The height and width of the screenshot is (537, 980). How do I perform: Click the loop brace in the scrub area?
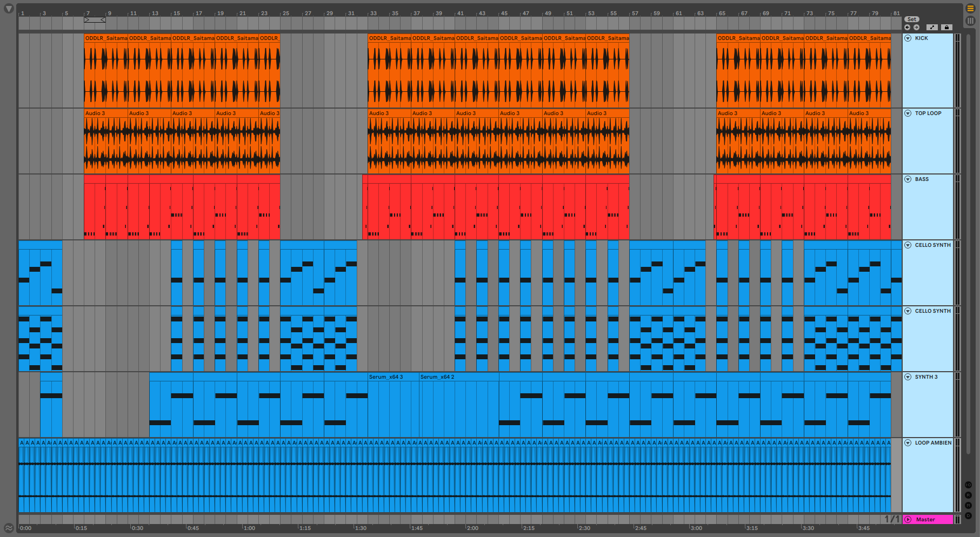(95, 20)
